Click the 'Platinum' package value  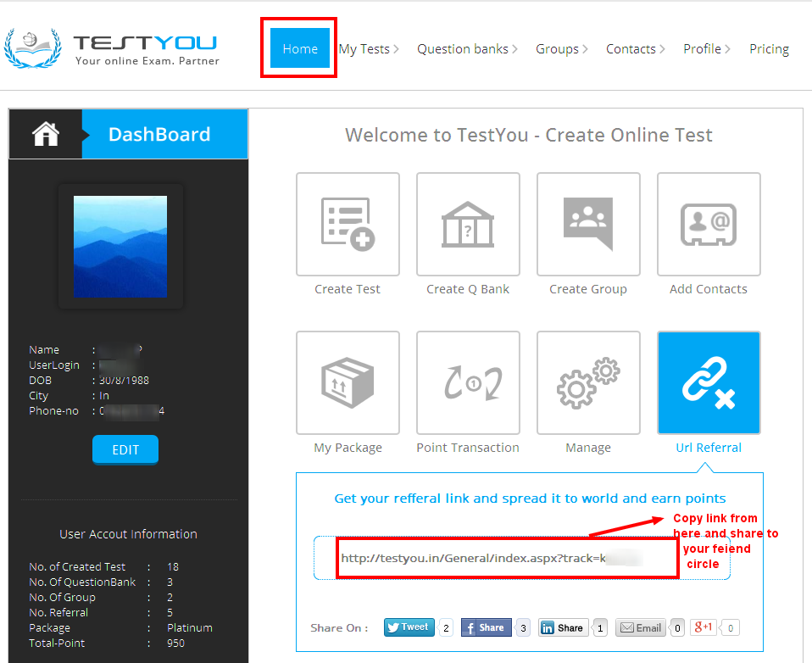click(x=190, y=627)
